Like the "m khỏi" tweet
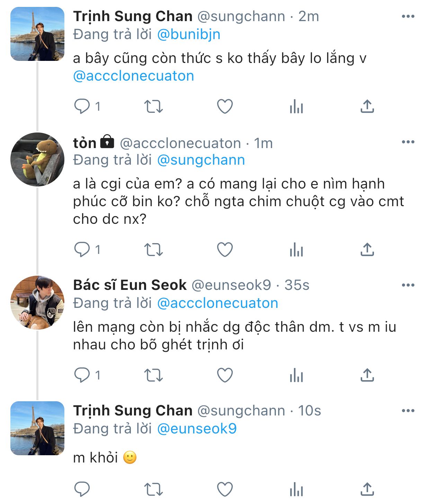Viewport: 430px width, 504px height. (225, 489)
